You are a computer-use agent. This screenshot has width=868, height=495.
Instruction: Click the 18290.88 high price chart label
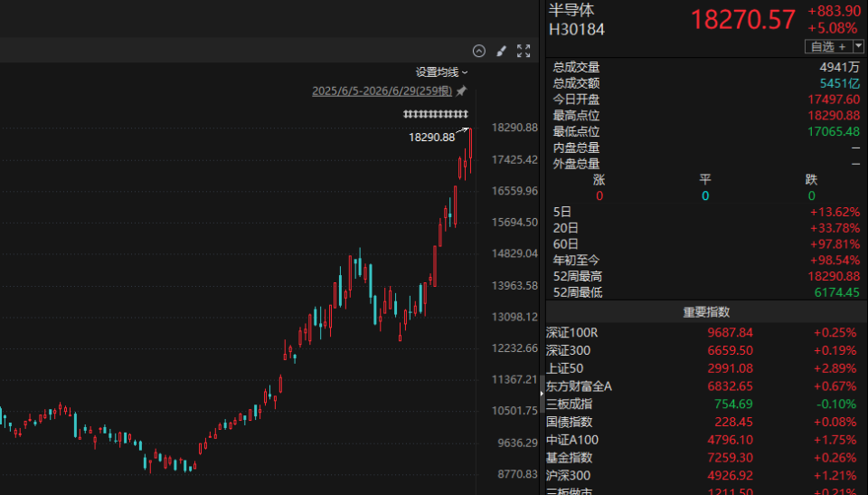(x=432, y=138)
